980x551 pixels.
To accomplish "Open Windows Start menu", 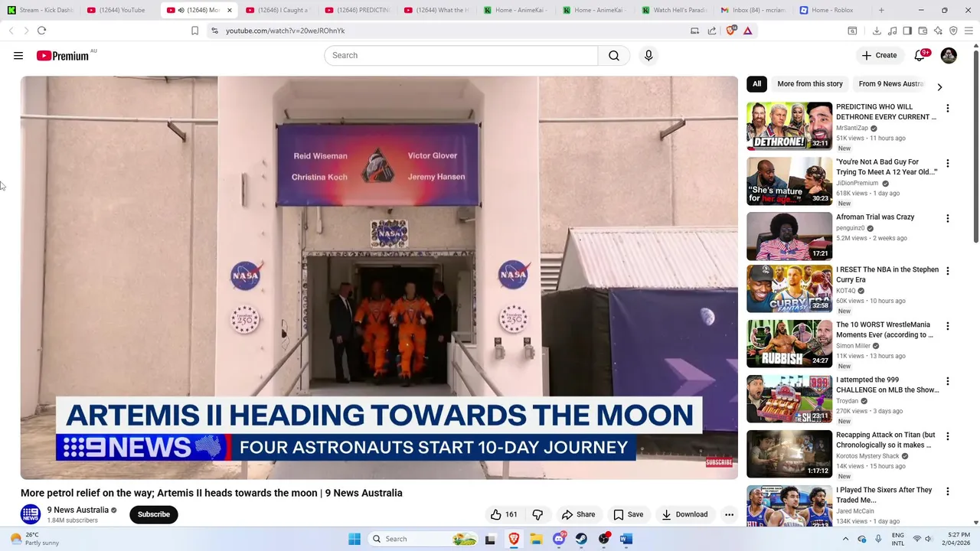I will click(354, 539).
